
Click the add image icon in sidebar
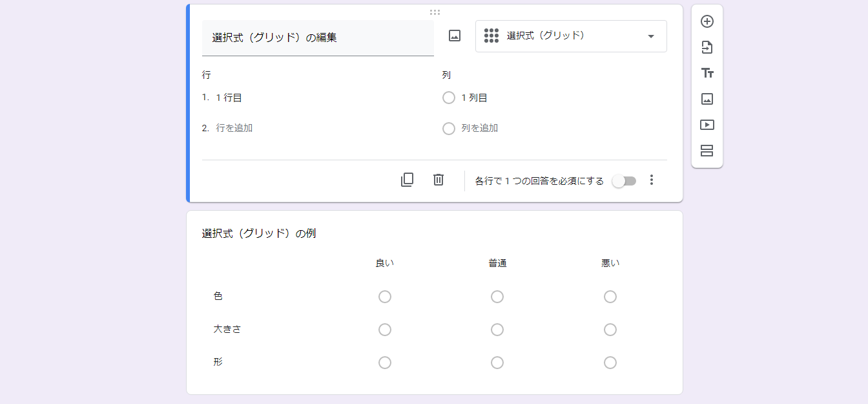point(707,99)
